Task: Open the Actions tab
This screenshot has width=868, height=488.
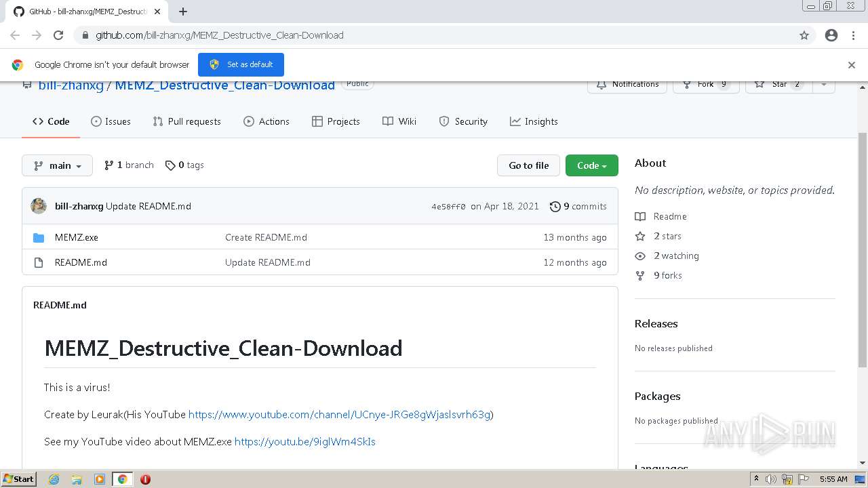Action: pyautogui.click(x=267, y=122)
